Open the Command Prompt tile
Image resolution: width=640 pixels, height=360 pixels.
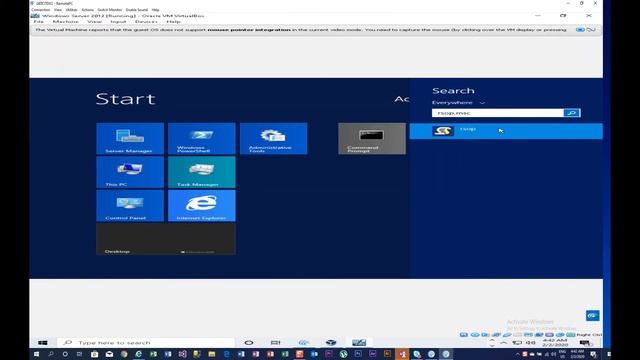[x=372, y=138]
